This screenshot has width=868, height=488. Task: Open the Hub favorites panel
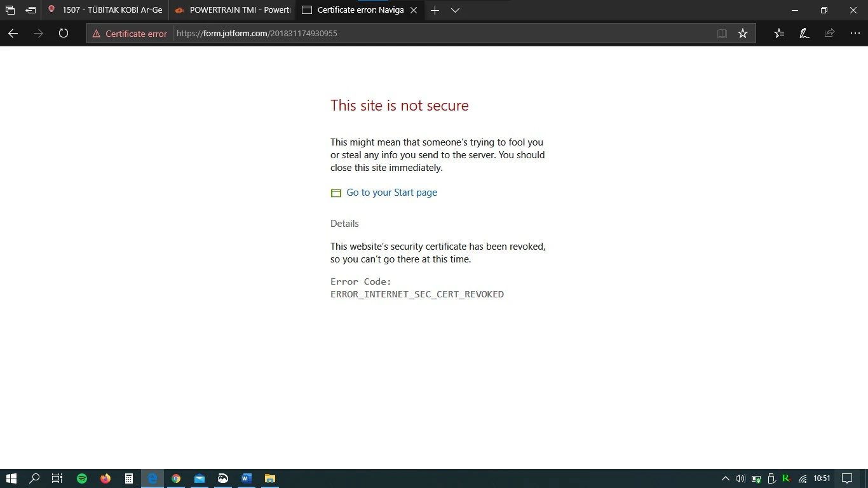pyautogui.click(x=778, y=33)
